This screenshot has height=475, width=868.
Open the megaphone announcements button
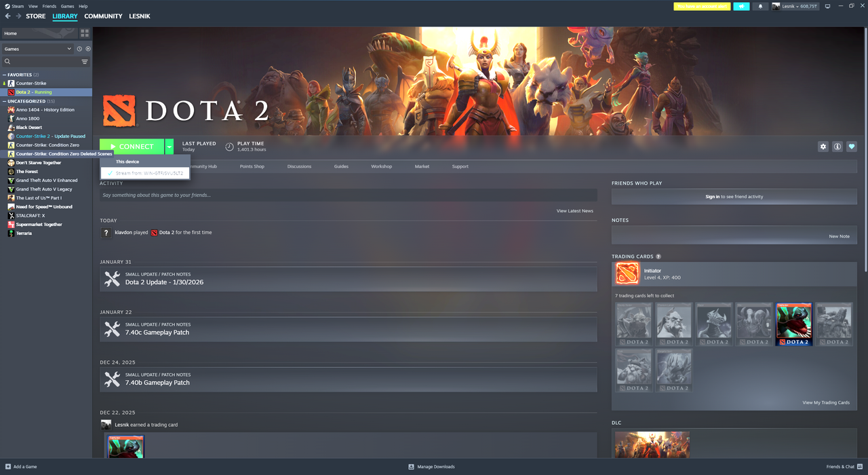[x=741, y=6]
